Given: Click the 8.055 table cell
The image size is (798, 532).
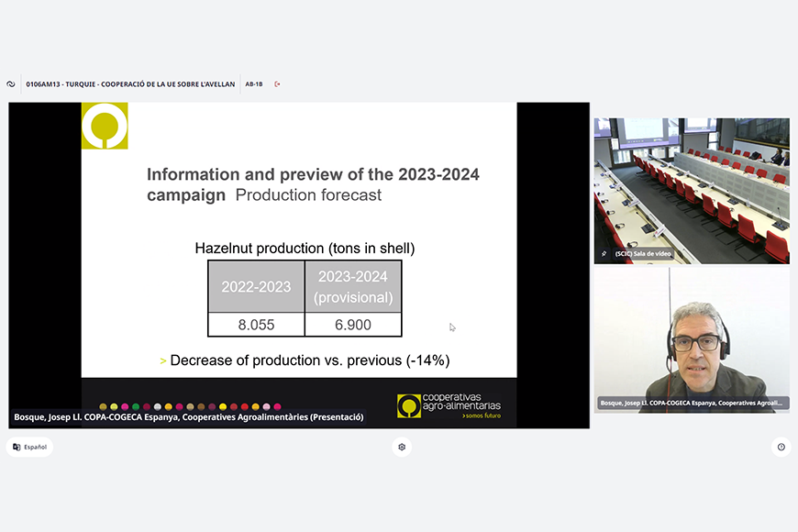Looking at the screenshot, I should [x=256, y=325].
